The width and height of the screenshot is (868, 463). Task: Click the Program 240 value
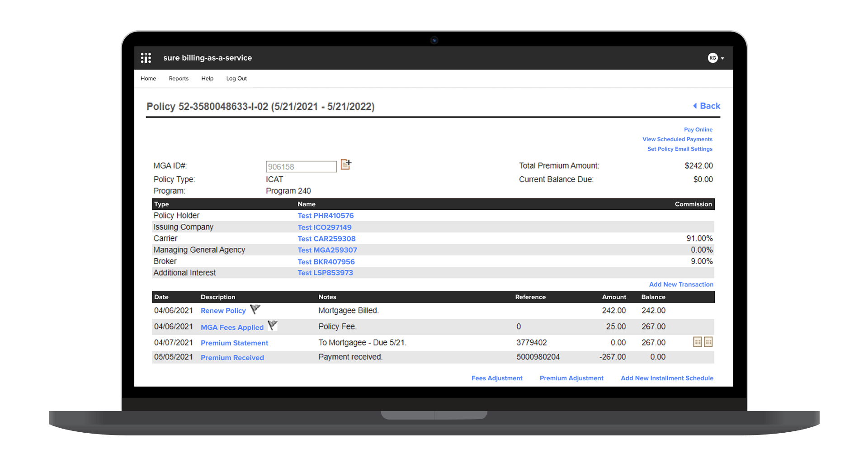288,191
